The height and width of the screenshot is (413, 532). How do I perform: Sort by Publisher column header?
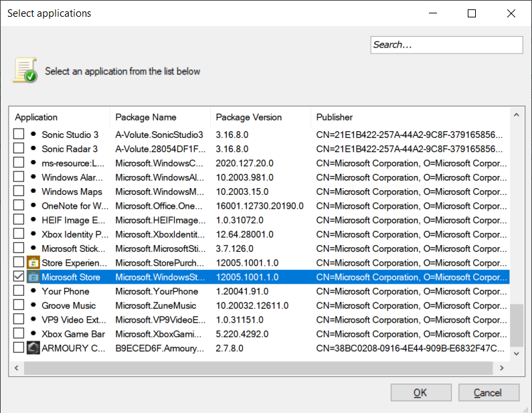pyautogui.click(x=410, y=117)
